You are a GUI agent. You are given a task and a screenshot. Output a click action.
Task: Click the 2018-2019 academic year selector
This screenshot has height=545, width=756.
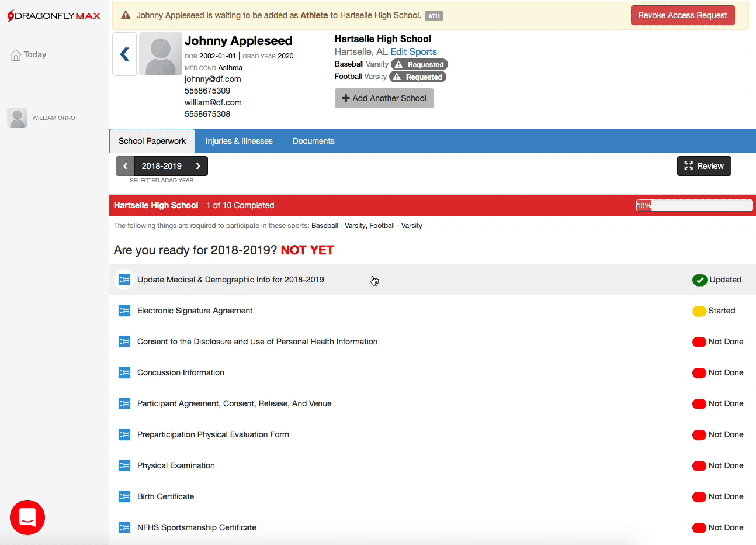tap(162, 166)
